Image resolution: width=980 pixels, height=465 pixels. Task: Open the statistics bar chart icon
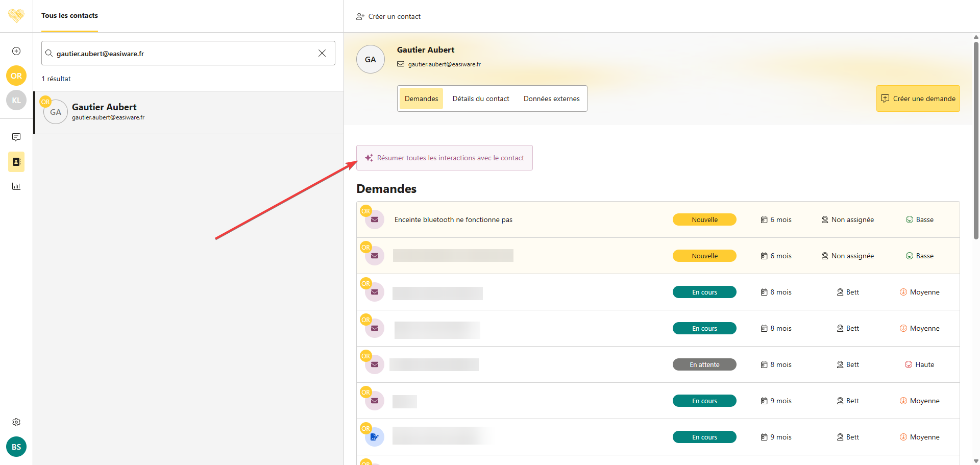(x=16, y=186)
